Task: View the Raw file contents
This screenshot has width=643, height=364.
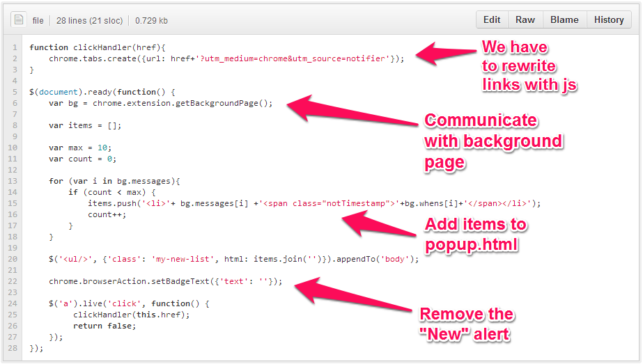Action: [525, 20]
